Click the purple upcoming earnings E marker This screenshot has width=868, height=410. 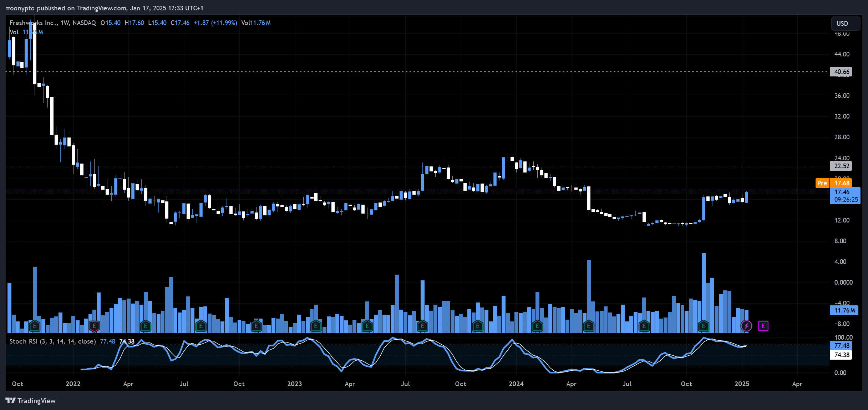(x=763, y=326)
